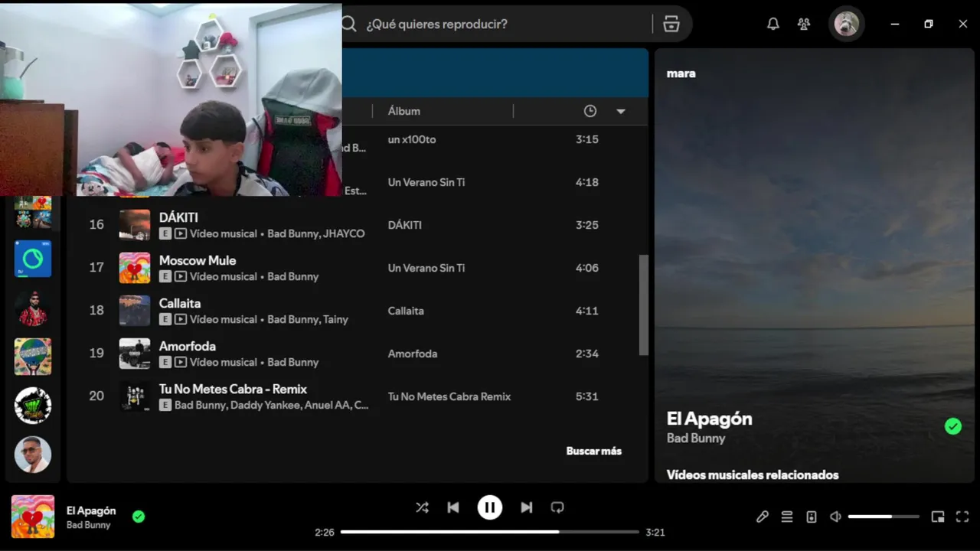Open El Apagón title in side panel
Image resolution: width=980 pixels, height=551 pixels.
(x=710, y=419)
